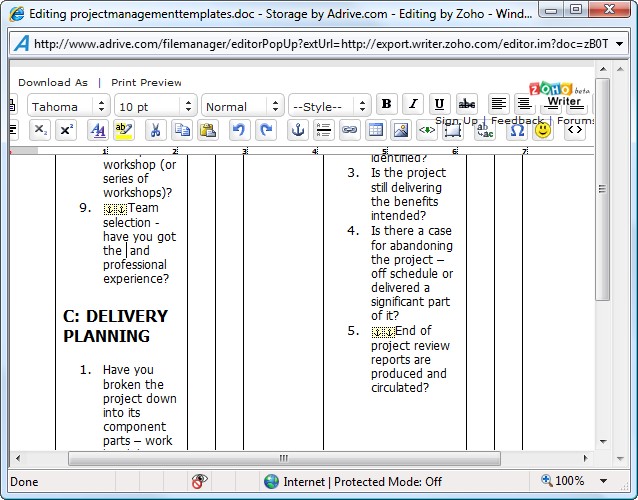Open the Tahoma font dropdown

point(69,107)
